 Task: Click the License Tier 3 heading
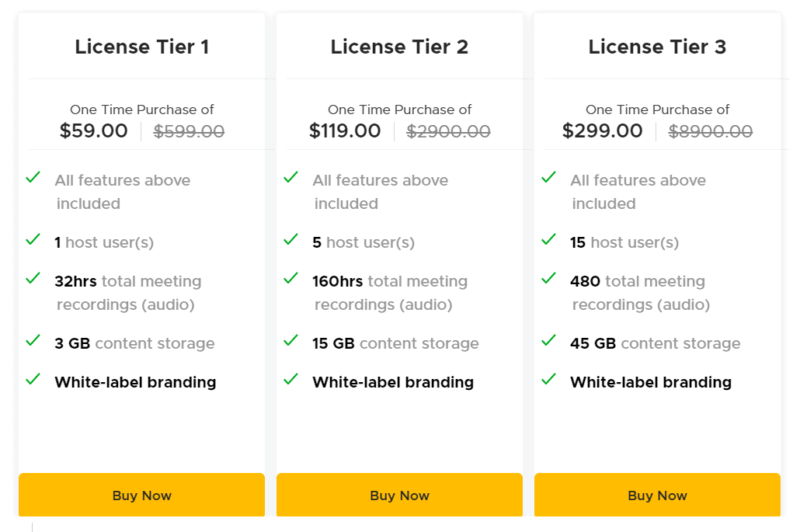(657, 47)
